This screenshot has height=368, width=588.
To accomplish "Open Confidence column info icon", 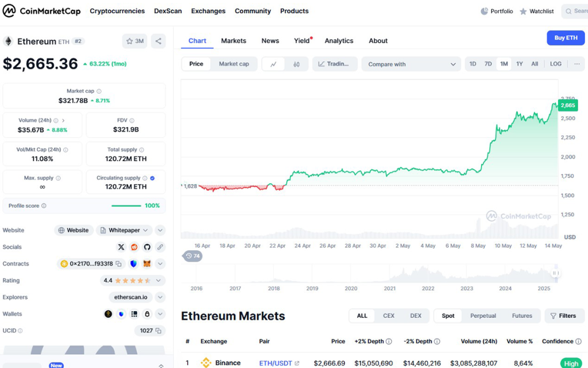I will 579,342.
